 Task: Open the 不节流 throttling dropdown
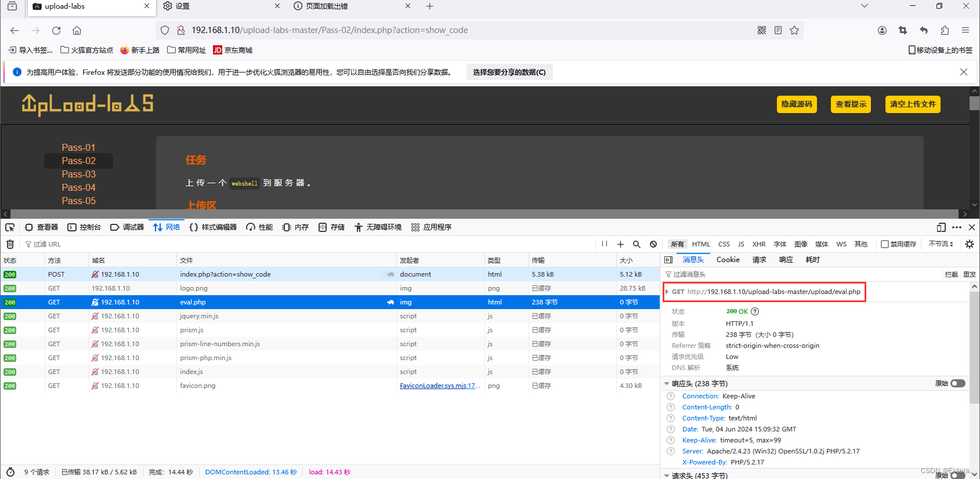(941, 244)
